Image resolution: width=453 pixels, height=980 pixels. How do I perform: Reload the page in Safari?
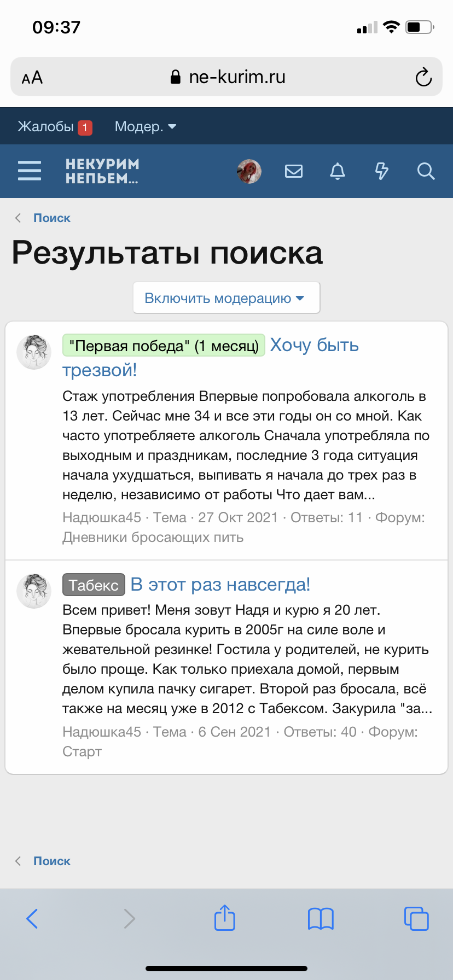coord(423,77)
